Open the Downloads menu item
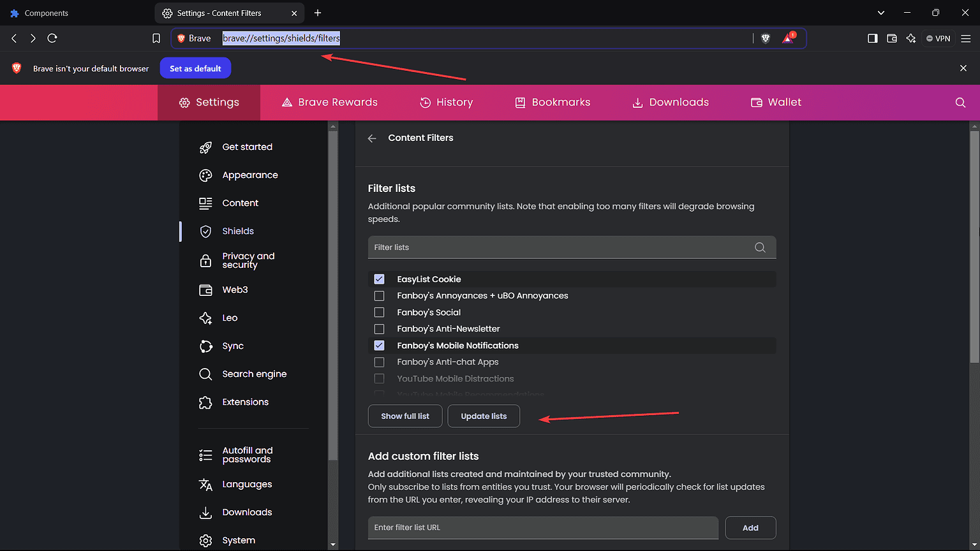 670,102
